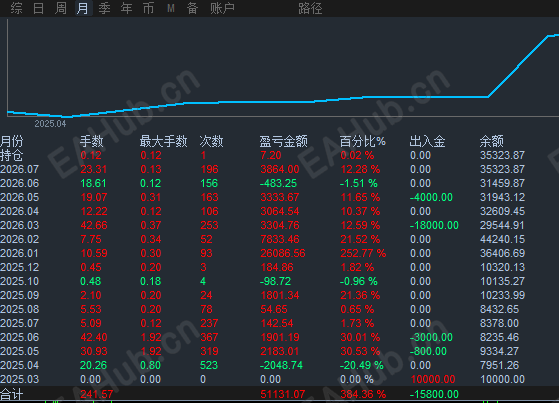
Task: Click percentage value -20.49 %
Action: 361,365
